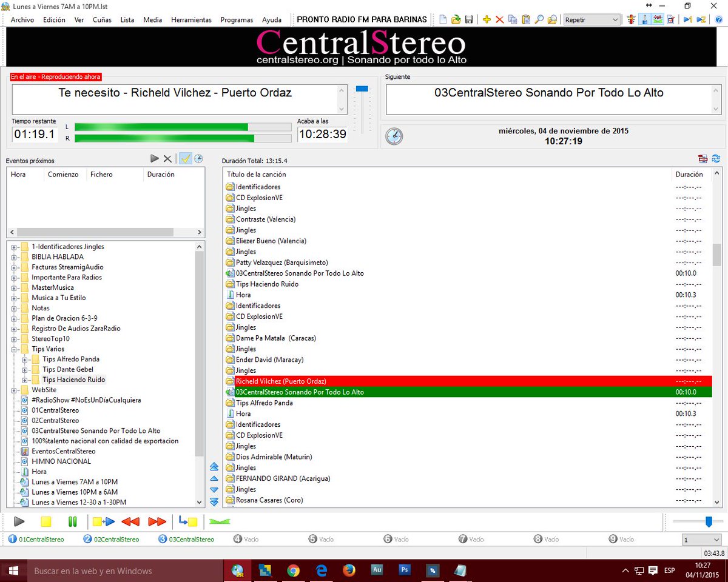This screenshot has width=728, height=582.
Task: Move playlist item down one position
Action: pyautogui.click(x=214, y=490)
